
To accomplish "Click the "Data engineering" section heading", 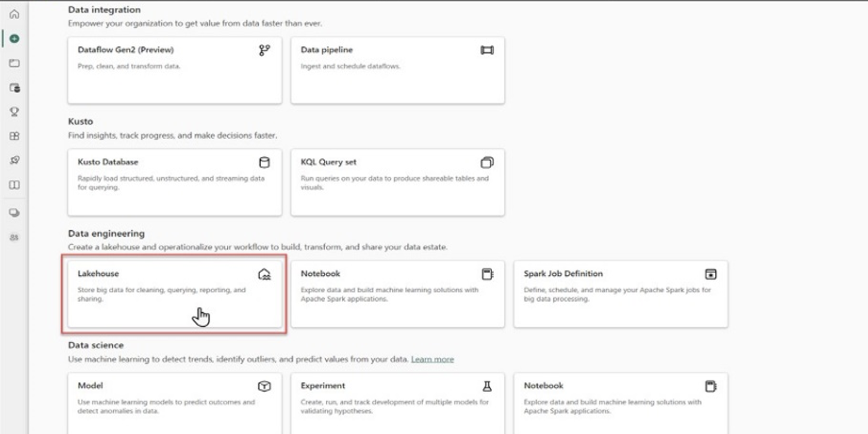I will [106, 233].
